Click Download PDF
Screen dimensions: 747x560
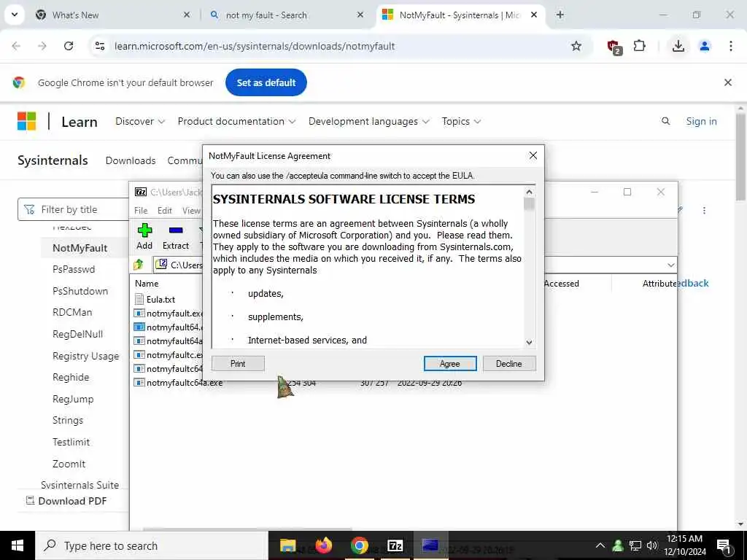pos(66,501)
